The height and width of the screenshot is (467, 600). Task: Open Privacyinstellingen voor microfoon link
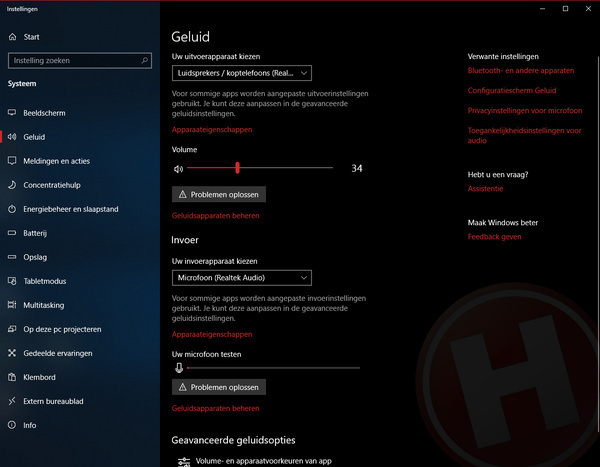(525, 111)
